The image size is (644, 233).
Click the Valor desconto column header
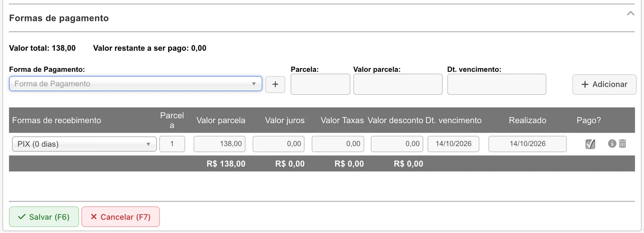tap(395, 120)
